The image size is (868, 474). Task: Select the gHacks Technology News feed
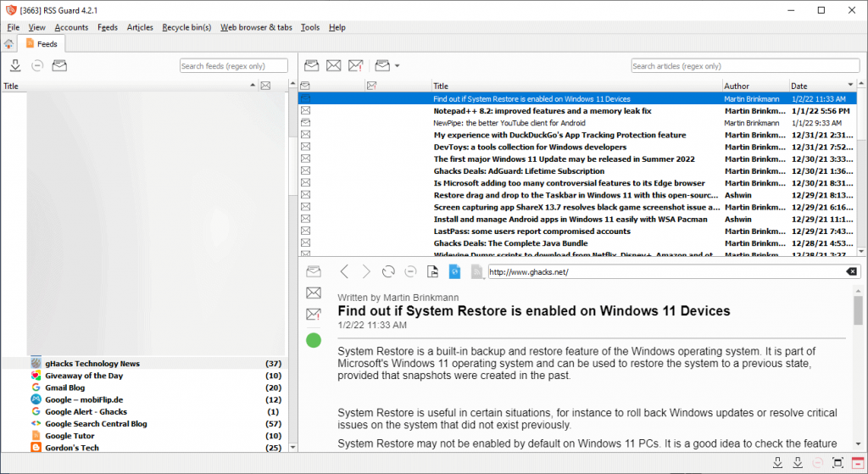(x=143, y=363)
